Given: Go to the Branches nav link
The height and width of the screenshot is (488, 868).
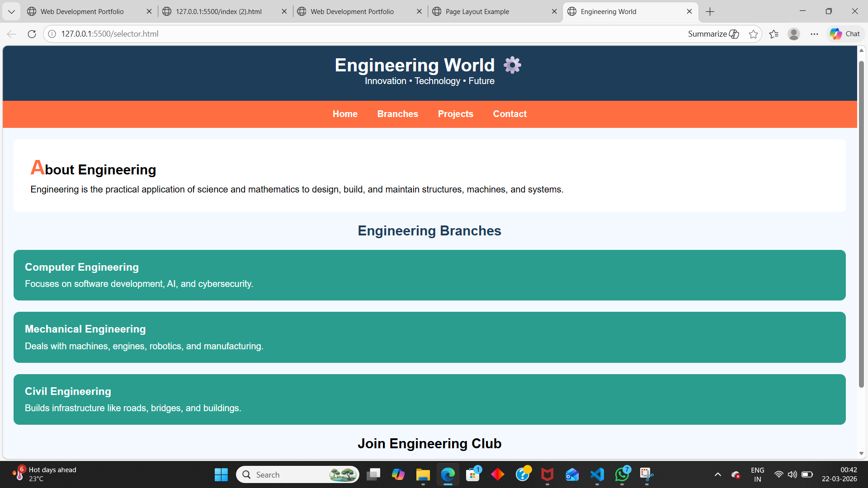Looking at the screenshot, I should (397, 114).
